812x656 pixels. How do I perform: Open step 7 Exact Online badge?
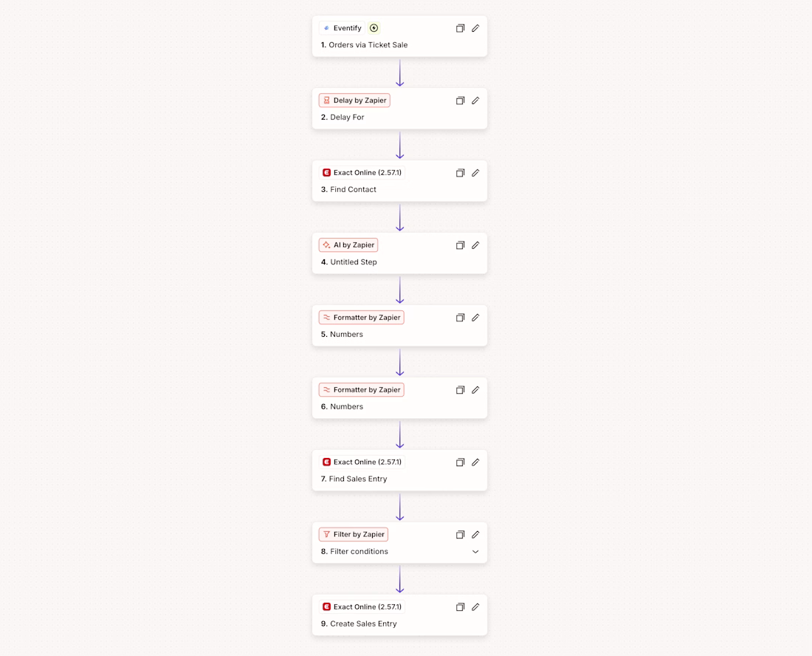click(x=362, y=462)
